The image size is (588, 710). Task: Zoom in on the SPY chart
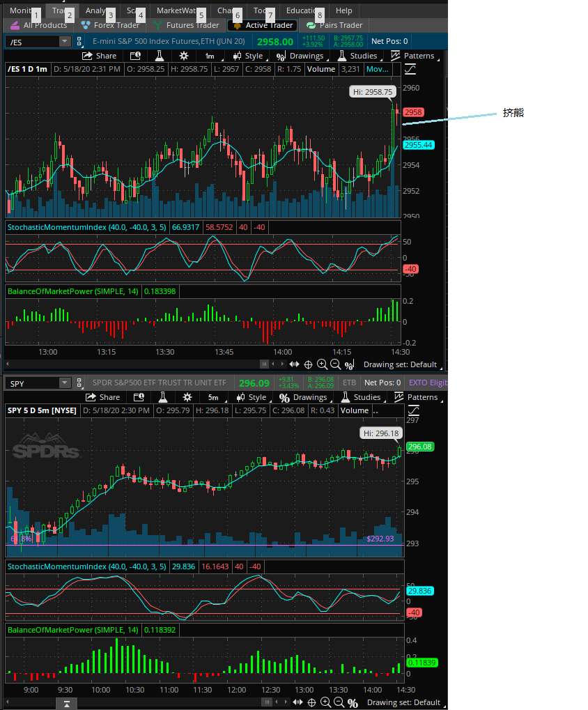tap(325, 702)
